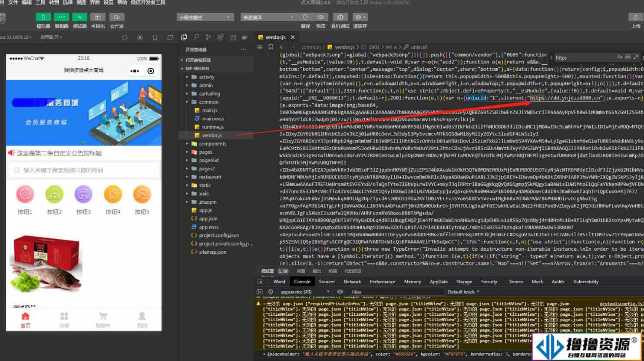Toggle the console live expression eye icon
This screenshot has height=361, width=644.
pos(340,292)
